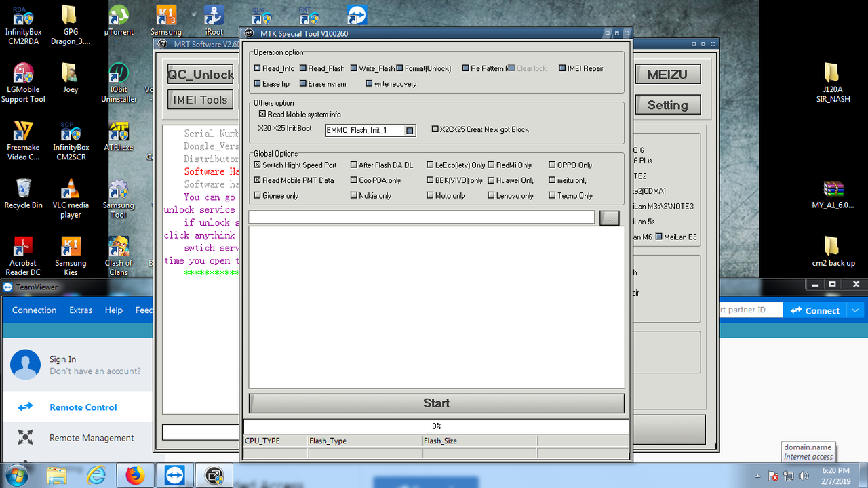Launch VLC media player shortcut

coord(71,198)
